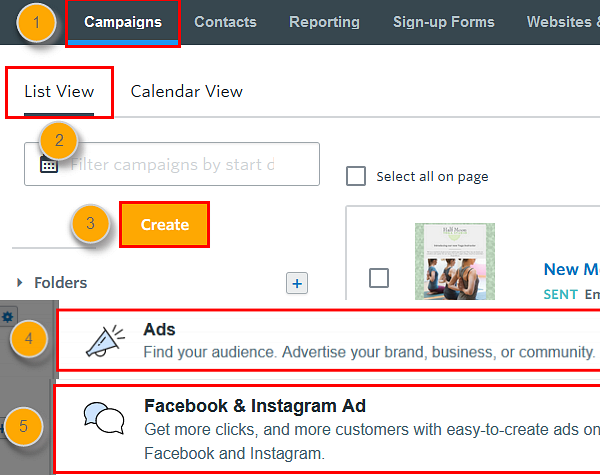Open the Contacts tab
This screenshot has width=600, height=475.
(225, 22)
